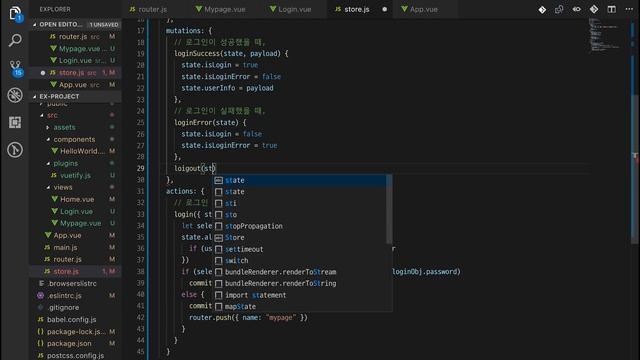Viewport: 640px width, 360px height.
Task: Open App.vue in the src folder
Action: click(76, 236)
